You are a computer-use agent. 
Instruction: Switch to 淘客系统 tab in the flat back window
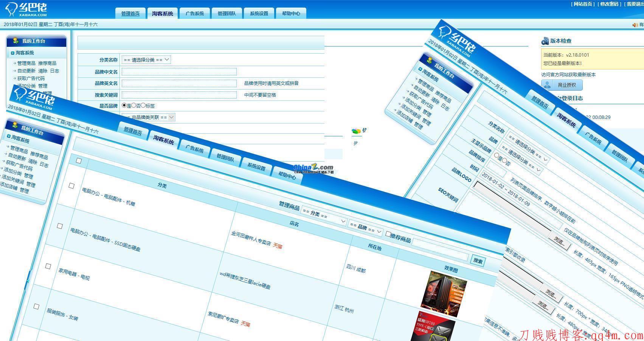coord(163,13)
